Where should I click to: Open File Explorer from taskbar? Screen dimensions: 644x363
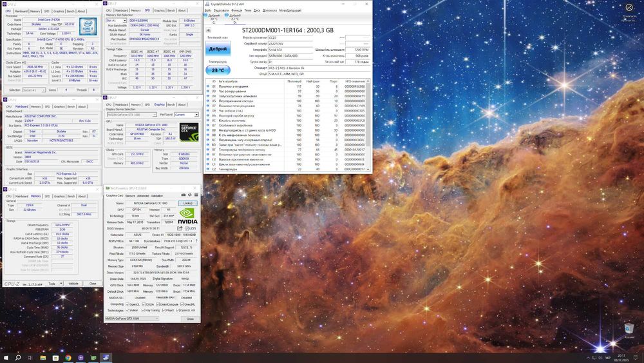pos(43,358)
